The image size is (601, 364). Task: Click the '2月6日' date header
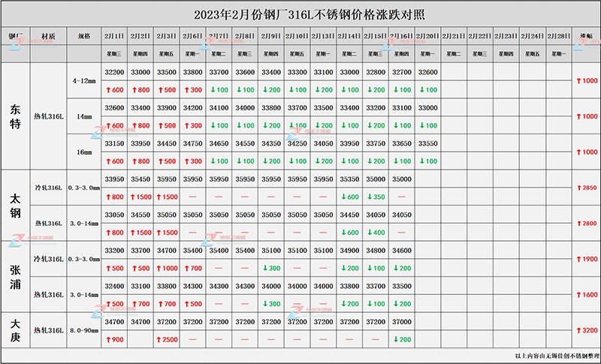pyautogui.click(x=192, y=36)
